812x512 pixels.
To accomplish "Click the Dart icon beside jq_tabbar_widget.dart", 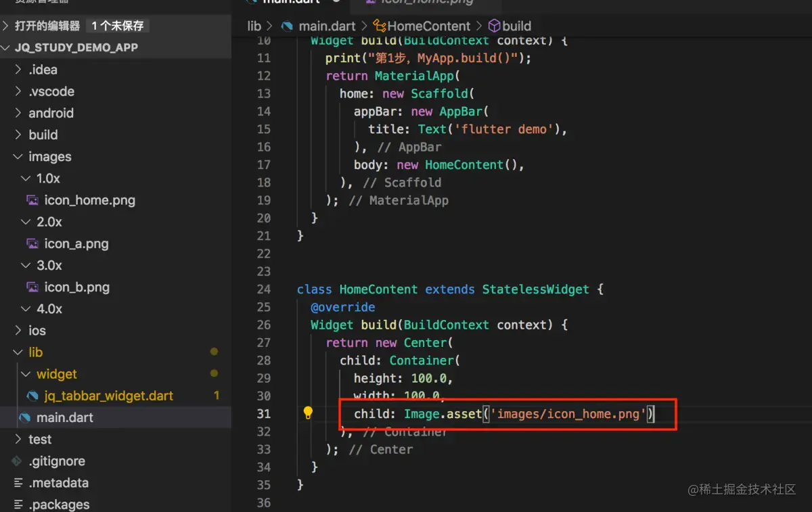I will tap(32, 396).
